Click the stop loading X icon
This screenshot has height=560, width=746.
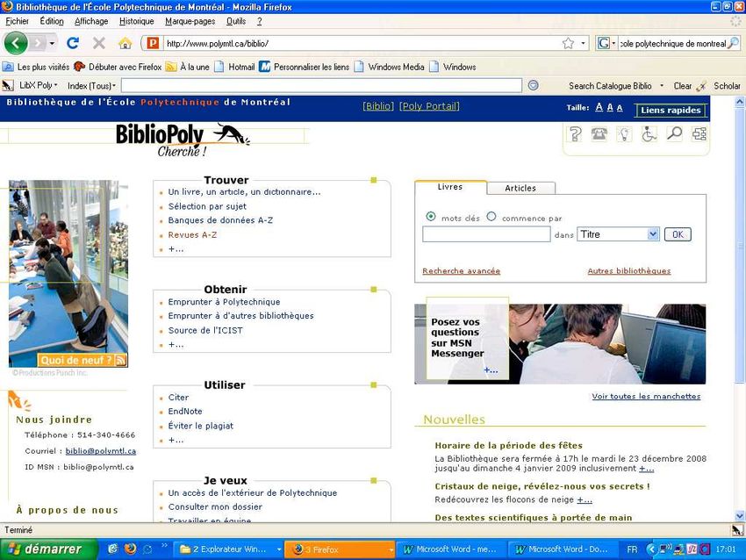[99, 43]
